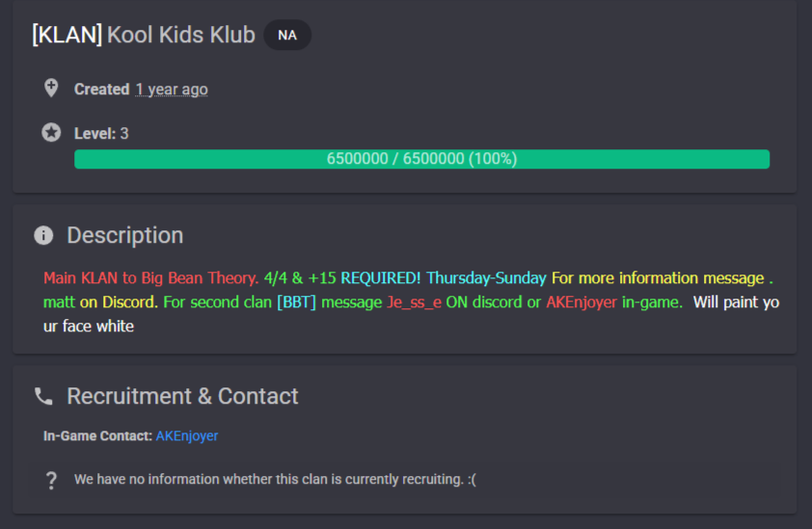The width and height of the screenshot is (812, 529).
Task: Select the NA region badge
Action: click(x=287, y=36)
